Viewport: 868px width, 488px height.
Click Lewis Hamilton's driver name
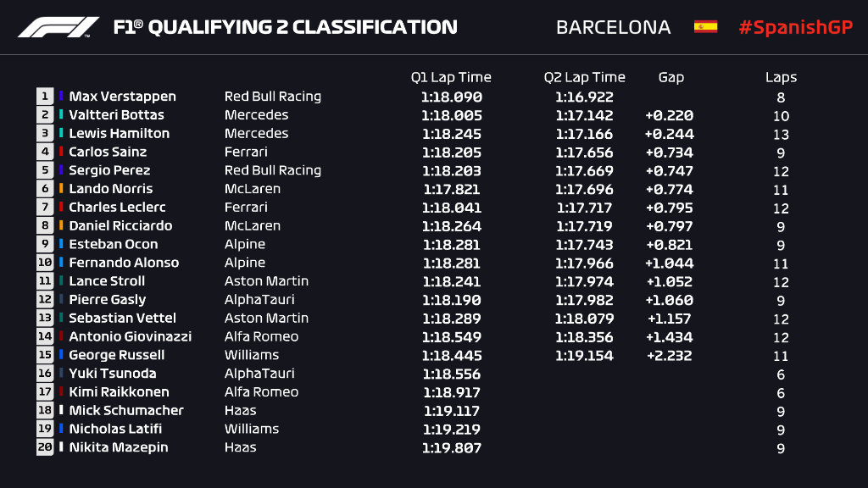pyautogui.click(x=119, y=134)
